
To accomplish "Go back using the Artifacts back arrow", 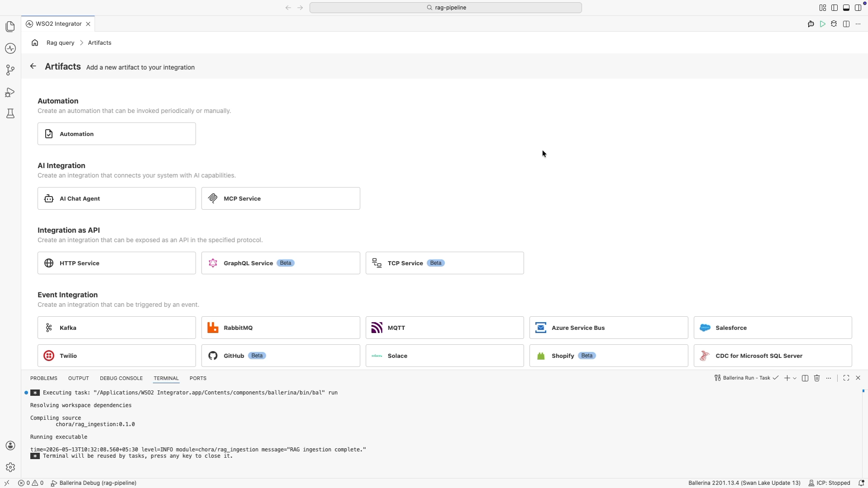I will coord(33,66).
